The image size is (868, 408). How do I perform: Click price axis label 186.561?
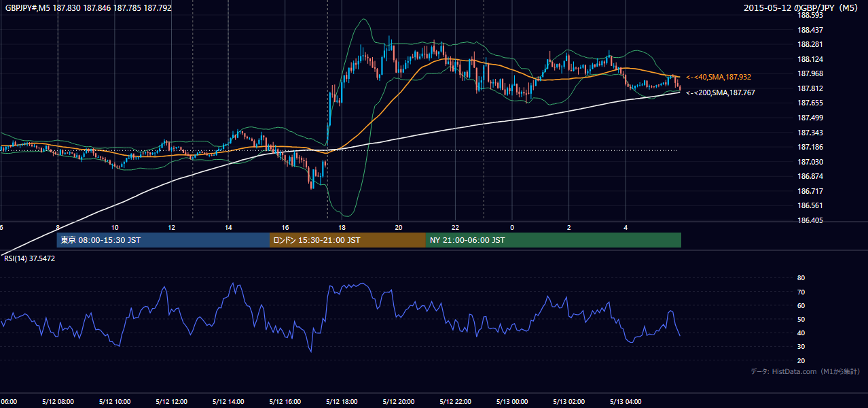pos(810,205)
